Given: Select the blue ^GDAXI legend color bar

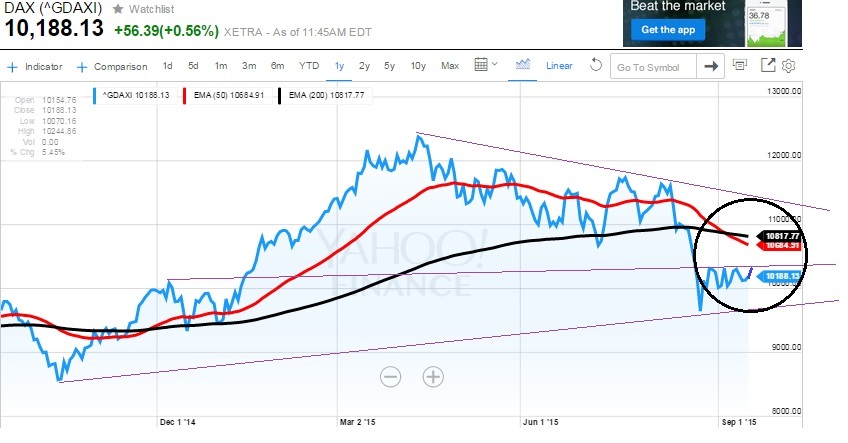Looking at the screenshot, I should tap(92, 97).
